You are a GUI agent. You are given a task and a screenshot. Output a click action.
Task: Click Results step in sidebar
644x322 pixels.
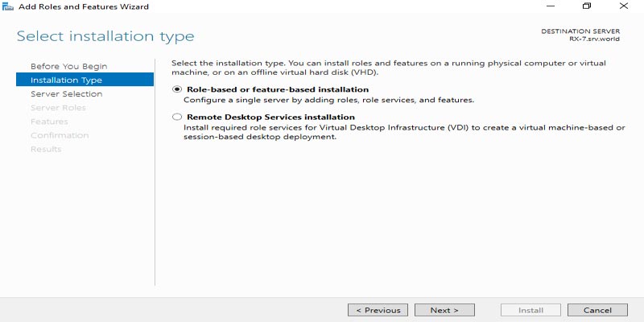tap(46, 149)
